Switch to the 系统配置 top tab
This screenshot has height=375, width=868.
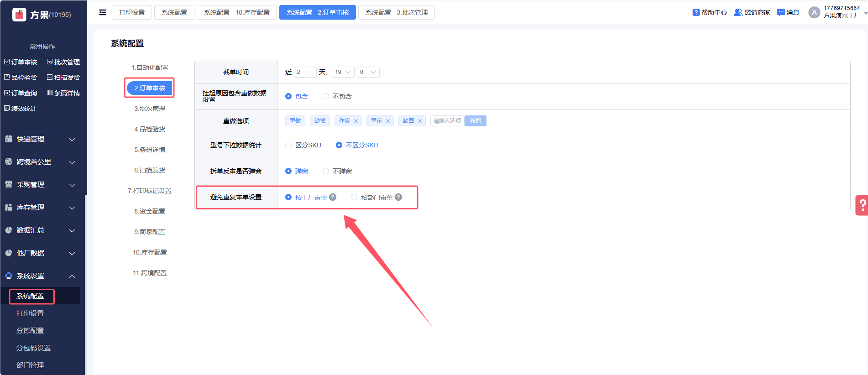[x=174, y=12]
